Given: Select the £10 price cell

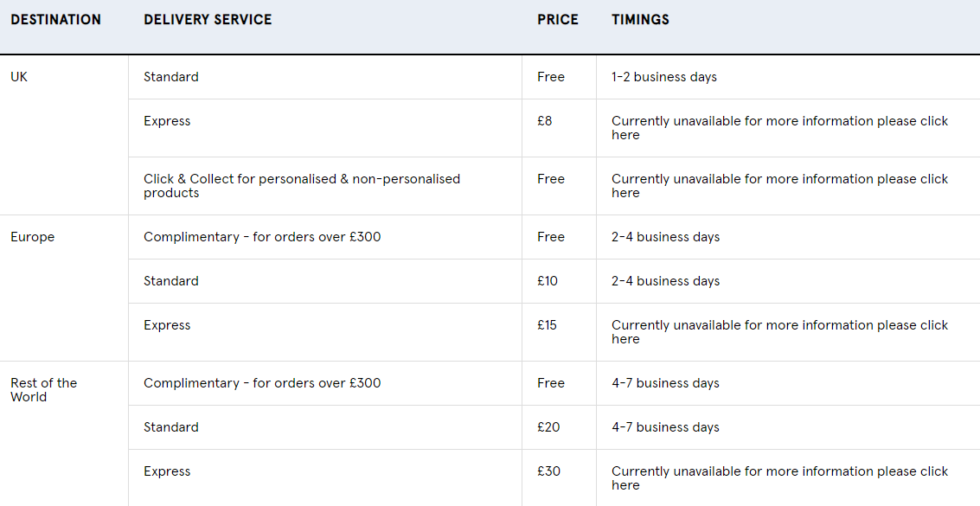Looking at the screenshot, I should point(548,281).
